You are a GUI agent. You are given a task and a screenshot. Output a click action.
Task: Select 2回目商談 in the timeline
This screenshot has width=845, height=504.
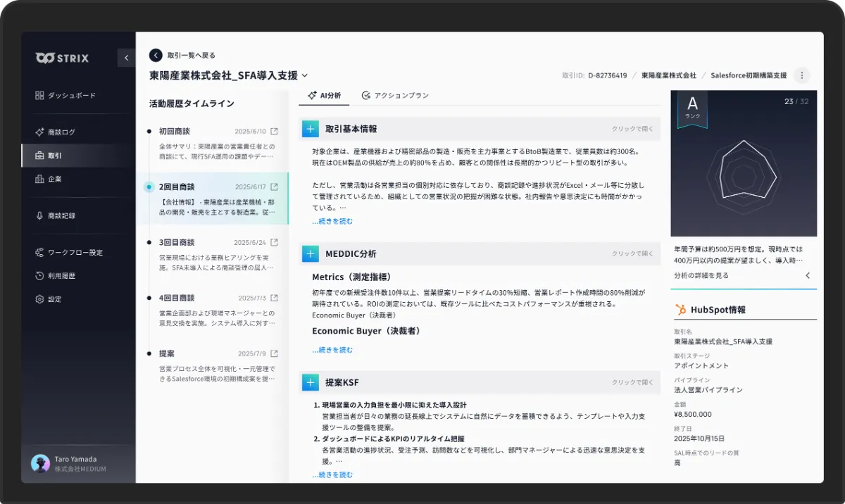coord(212,199)
